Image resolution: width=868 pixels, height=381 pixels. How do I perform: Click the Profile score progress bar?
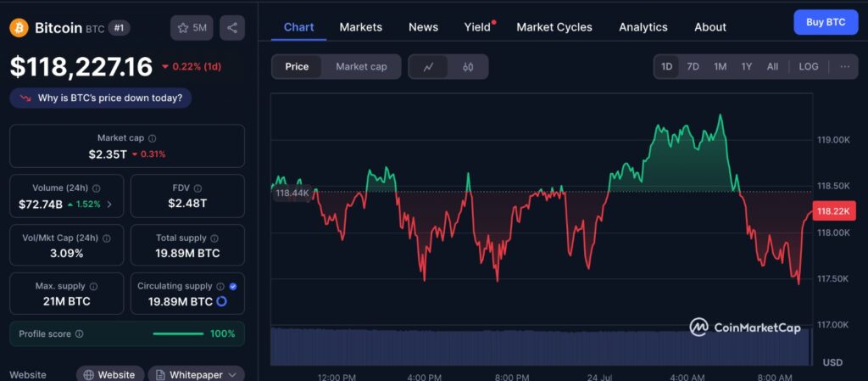(178, 334)
